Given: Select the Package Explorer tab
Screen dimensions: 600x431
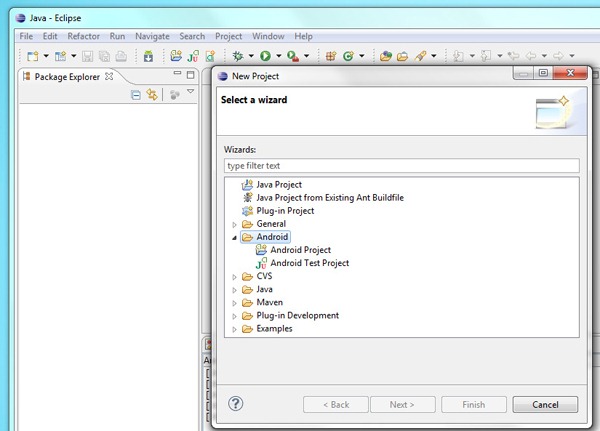Looking at the screenshot, I should (67, 77).
